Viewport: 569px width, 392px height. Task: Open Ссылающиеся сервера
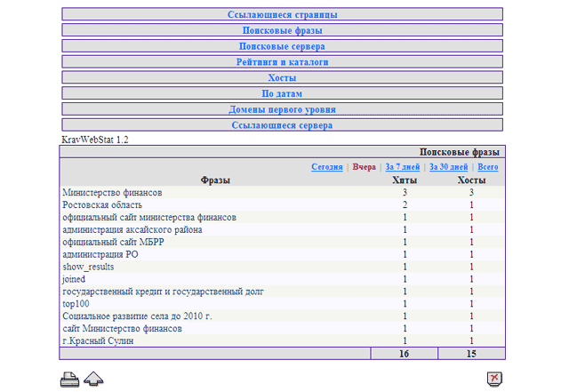pos(282,125)
